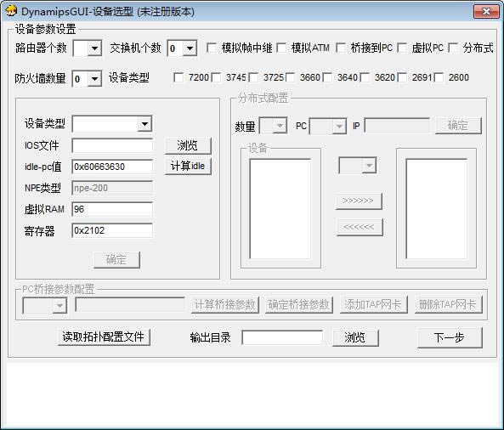This screenshot has height=430, width=504.
Task: Tick the 3660 device type checkbox
Action: [x=291, y=77]
